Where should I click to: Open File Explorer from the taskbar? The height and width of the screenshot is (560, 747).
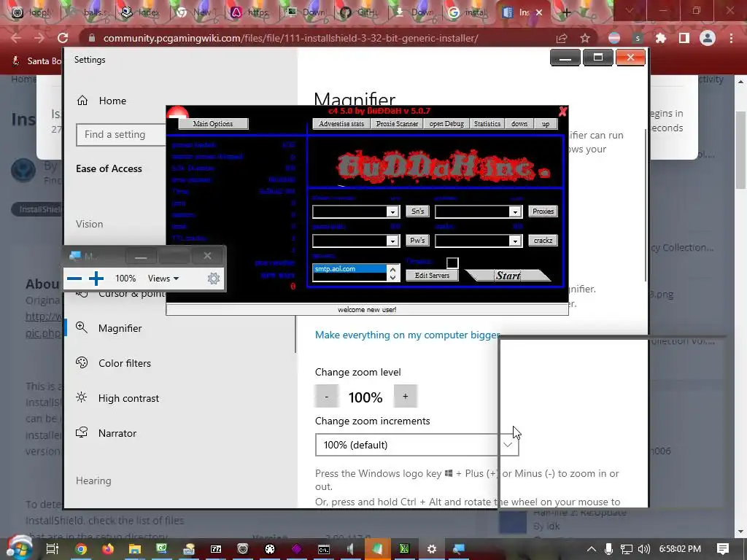coord(135,549)
